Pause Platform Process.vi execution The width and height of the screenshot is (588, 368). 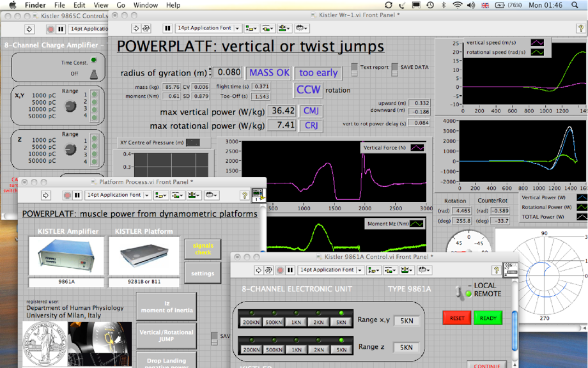(77, 195)
